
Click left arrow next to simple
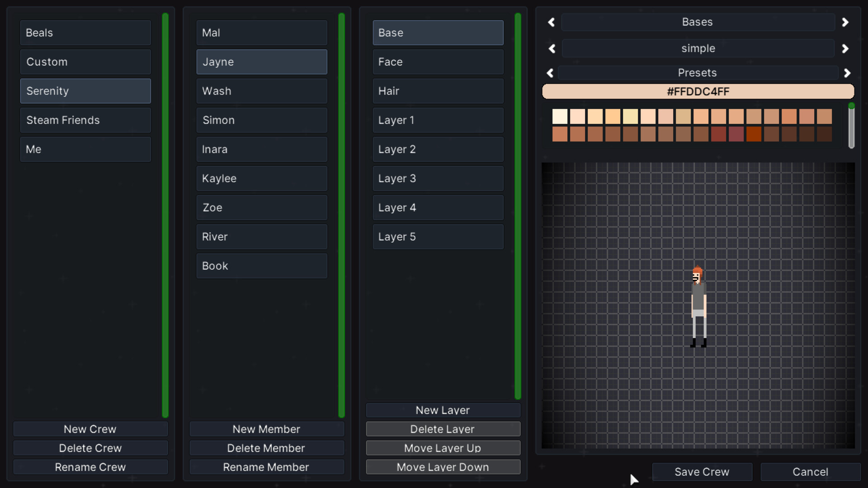click(552, 48)
